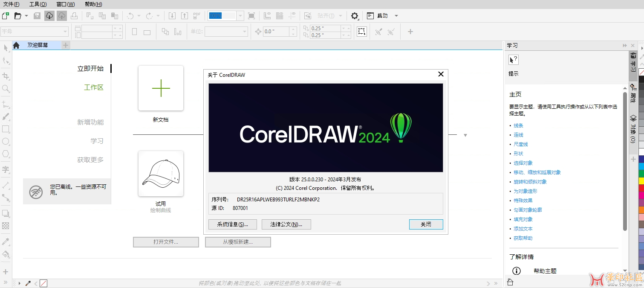Viewport: 644px width, 288px height.
Task: Toggle show guidelines icon
Action: pyautogui.click(x=292, y=16)
